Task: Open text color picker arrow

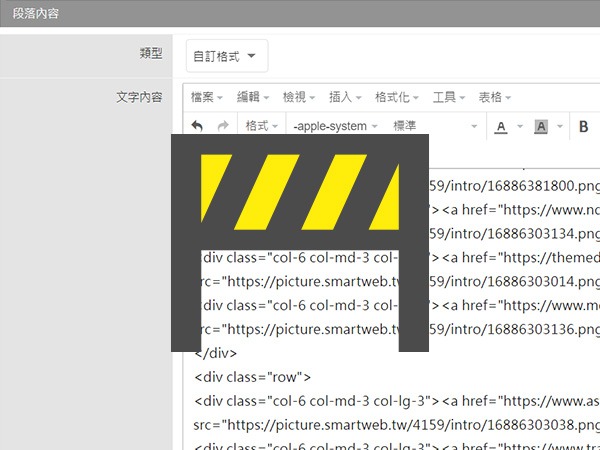Action: coord(519,126)
